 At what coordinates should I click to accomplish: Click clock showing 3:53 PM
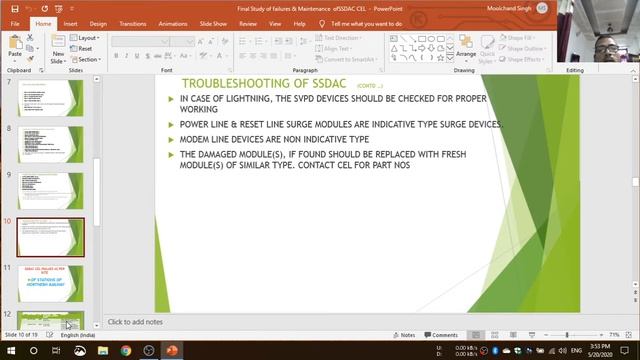click(x=600, y=347)
